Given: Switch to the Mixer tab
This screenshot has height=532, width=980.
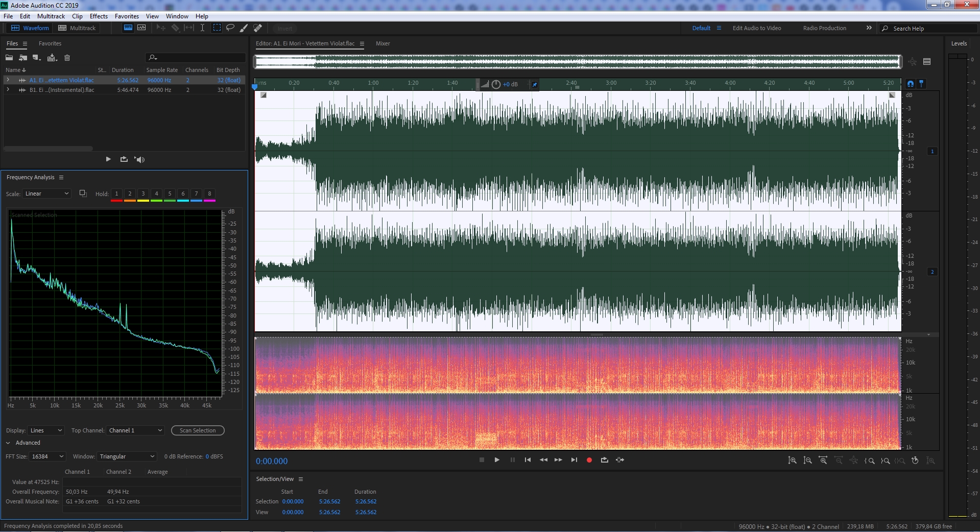Looking at the screenshot, I should pos(383,43).
